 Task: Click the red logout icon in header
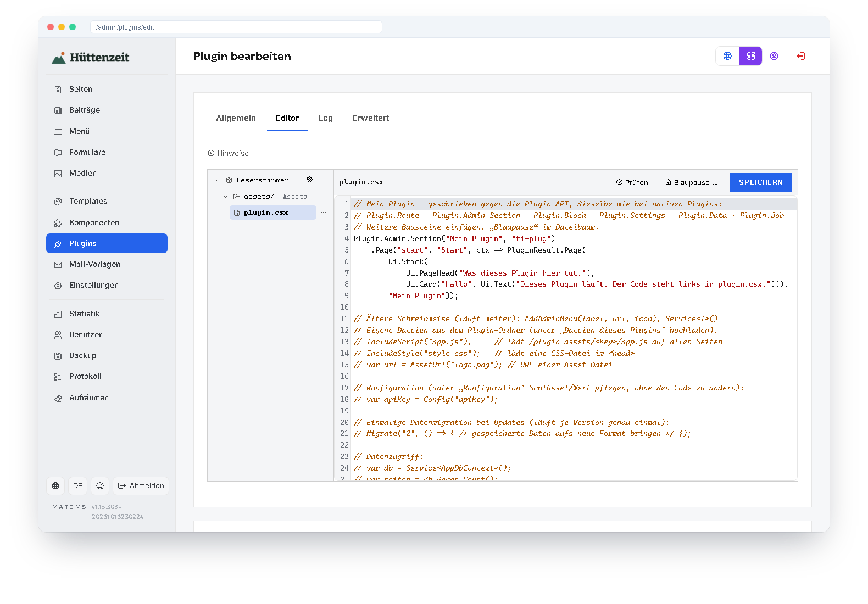(x=802, y=56)
